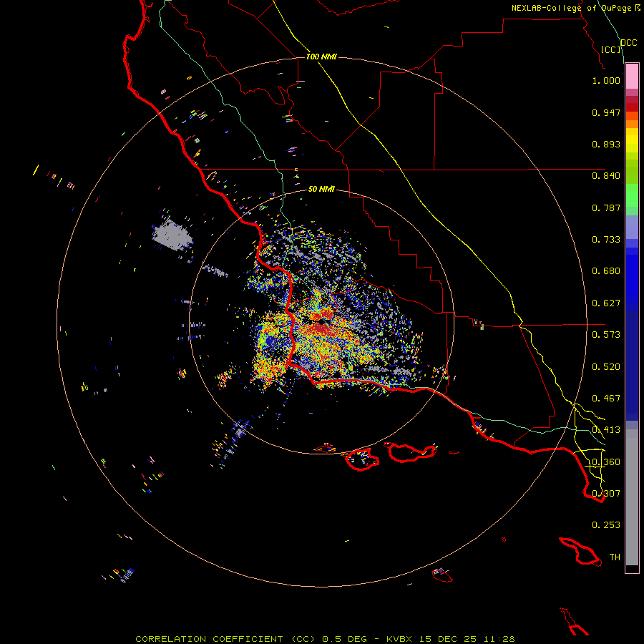Image resolution: width=644 pixels, height=644 pixels.
Task: Pick the 0.840 legend value
Action: (606, 176)
